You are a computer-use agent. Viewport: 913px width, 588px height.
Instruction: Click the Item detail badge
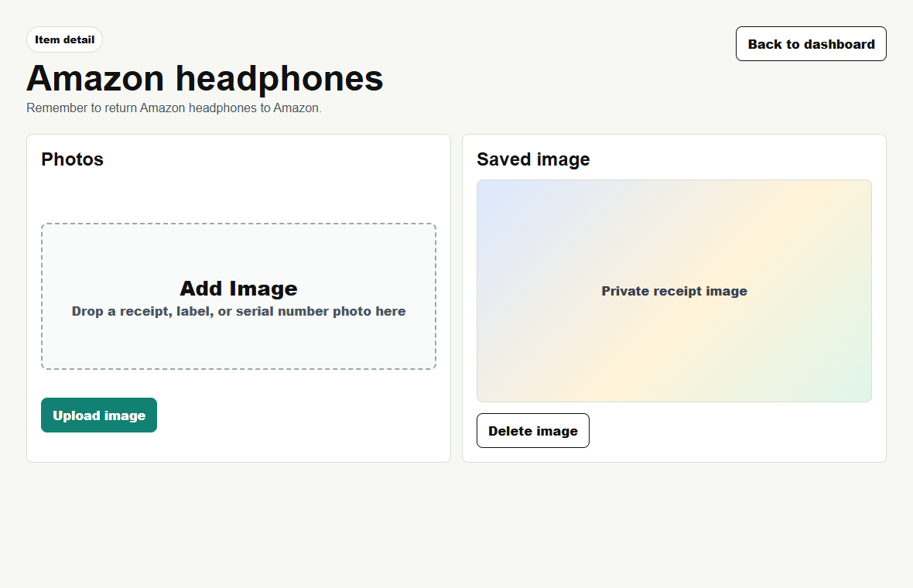[65, 39]
